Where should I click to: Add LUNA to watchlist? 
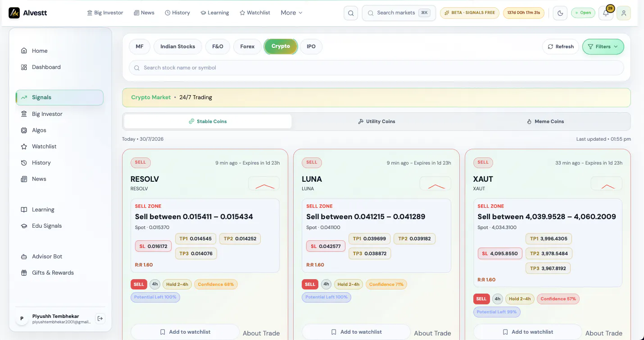click(356, 332)
